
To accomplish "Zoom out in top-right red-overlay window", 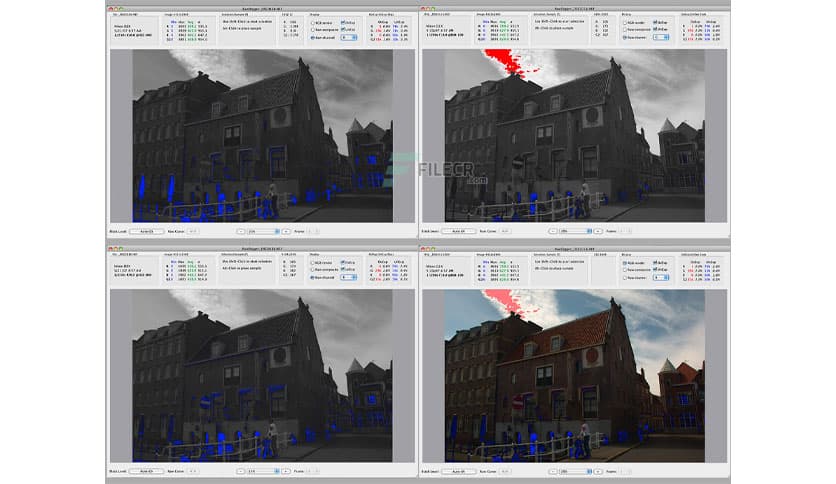I will point(551,231).
